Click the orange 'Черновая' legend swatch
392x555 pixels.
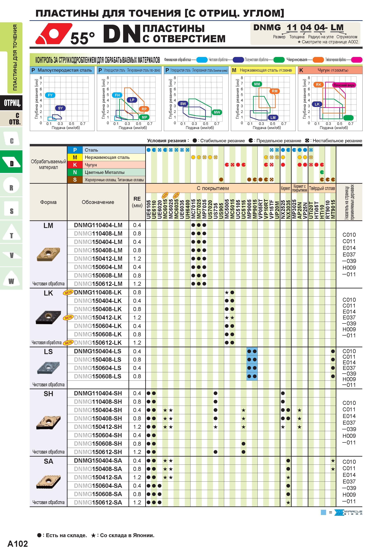(x=318, y=60)
